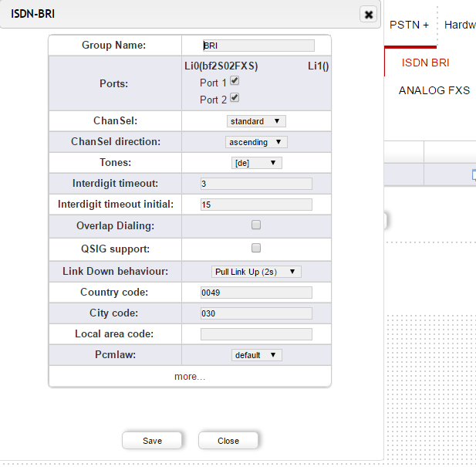476x467 pixels.
Task: Click the Local area code field
Action: pyautogui.click(x=256, y=334)
